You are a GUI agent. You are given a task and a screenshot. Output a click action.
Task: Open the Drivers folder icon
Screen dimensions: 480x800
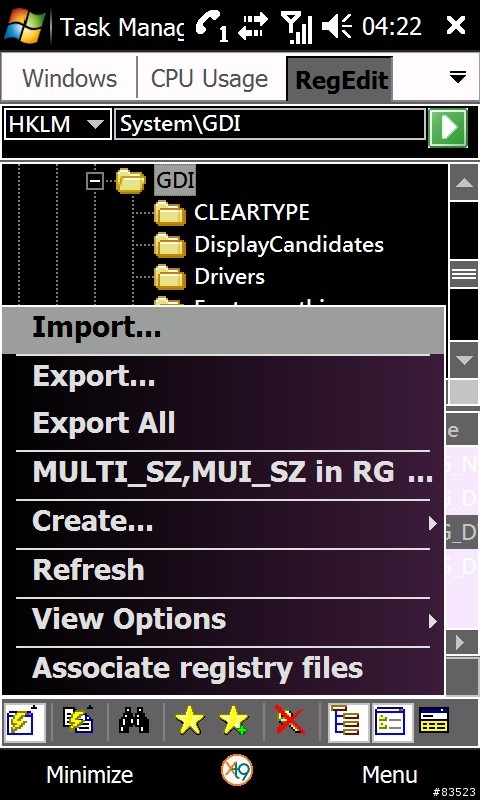coord(169,277)
